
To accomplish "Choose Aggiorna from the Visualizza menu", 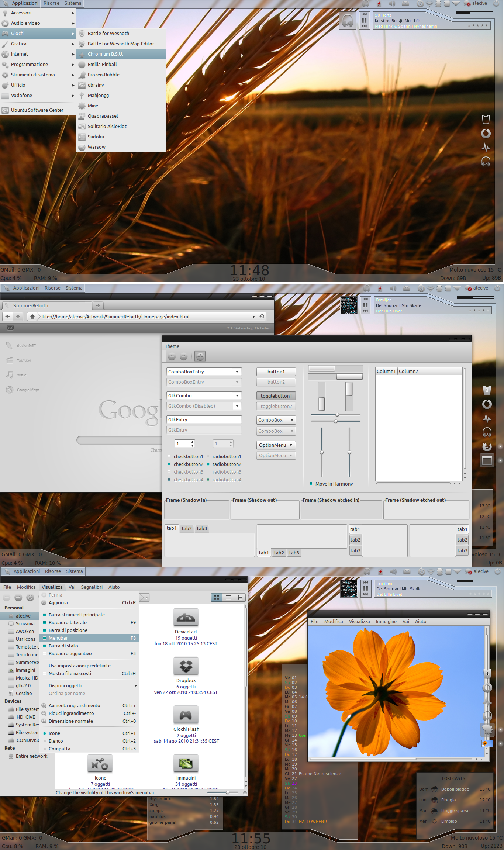I will click(89, 602).
